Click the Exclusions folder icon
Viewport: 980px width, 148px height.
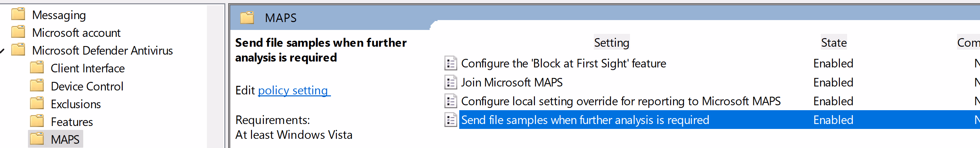pyautogui.click(x=37, y=104)
